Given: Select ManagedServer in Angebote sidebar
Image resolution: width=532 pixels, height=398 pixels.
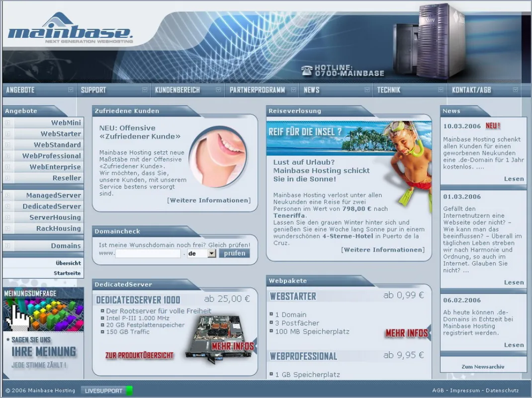Looking at the screenshot, I should (x=43, y=195).
